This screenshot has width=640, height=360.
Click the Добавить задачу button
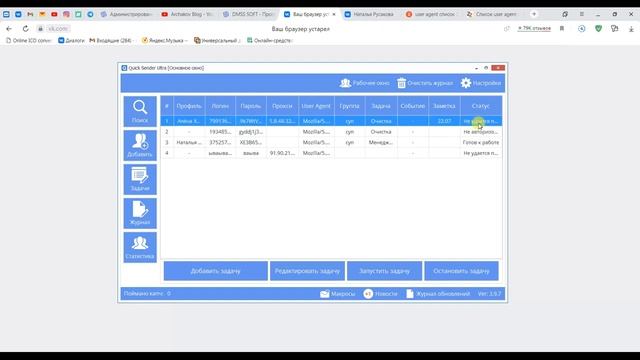[216, 271]
